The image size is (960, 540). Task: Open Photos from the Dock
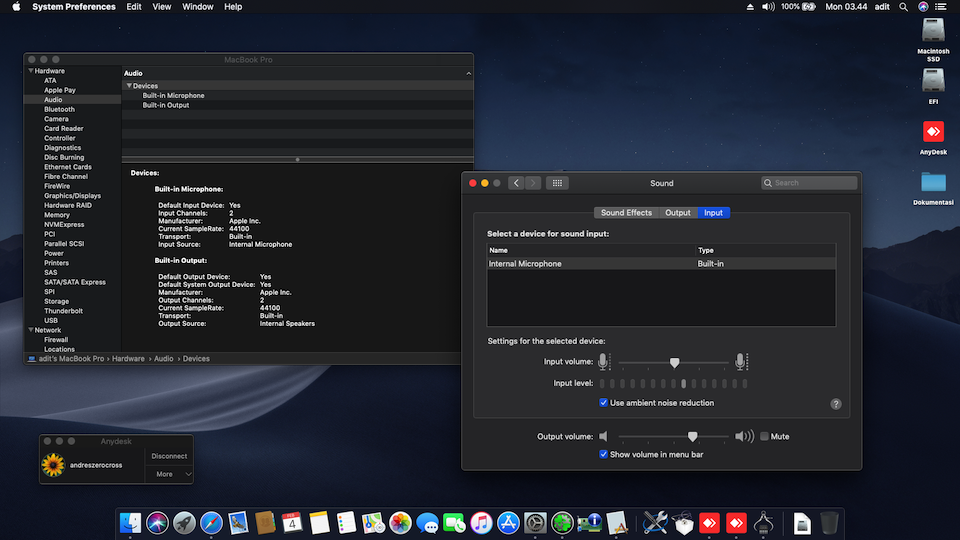click(x=400, y=523)
